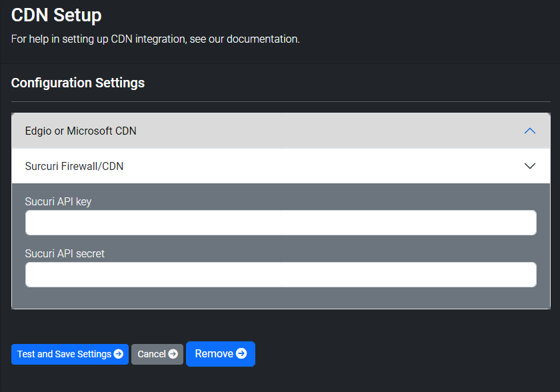Open the documentation link in the help text
Screen dimensions: 560x392
pos(263,39)
